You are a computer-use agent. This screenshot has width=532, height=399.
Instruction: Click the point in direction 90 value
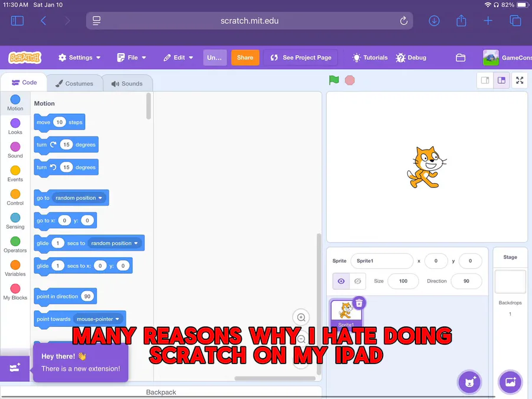click(87, 297)
